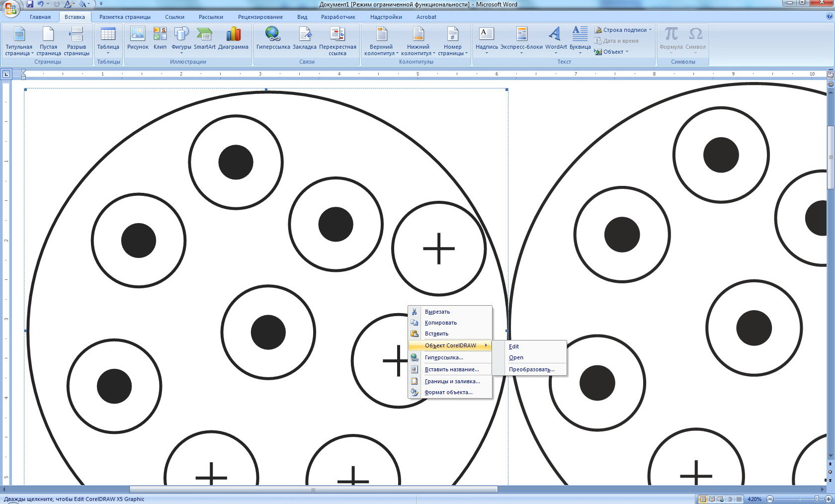Open the Надстройки tab
Viewport: 835px width, 504px height.
pyautogui.click(x=386, y=17)
